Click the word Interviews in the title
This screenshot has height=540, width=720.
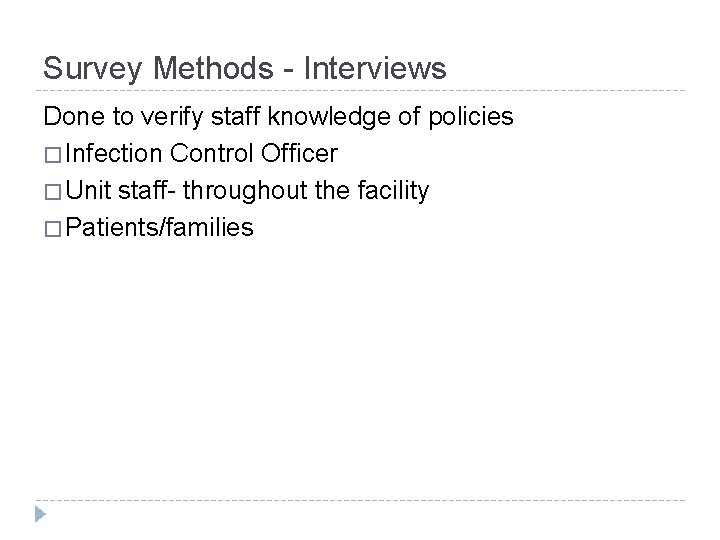[x=375, y=68]
